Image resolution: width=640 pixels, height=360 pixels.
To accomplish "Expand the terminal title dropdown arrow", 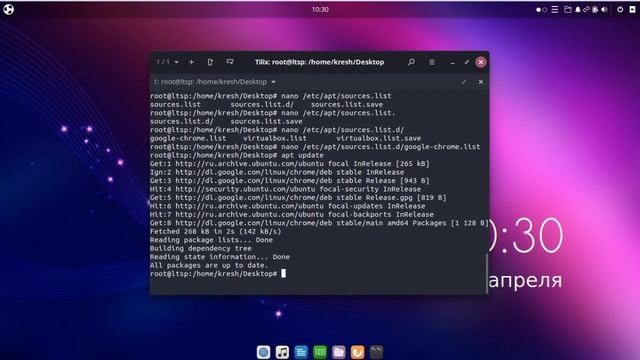I will (273, 82).
